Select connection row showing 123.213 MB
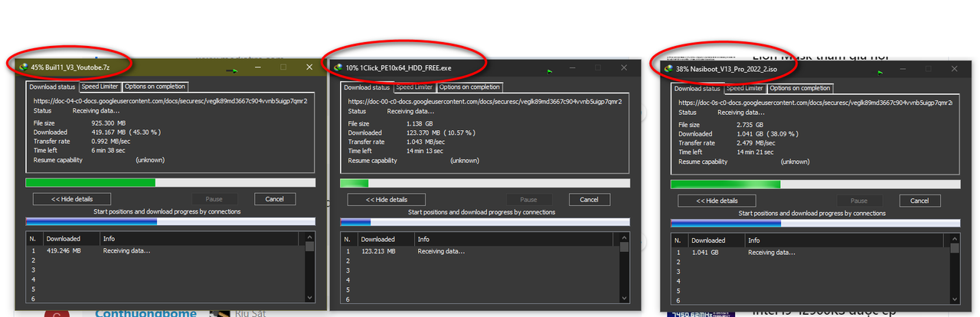 [x=480, y=251]
